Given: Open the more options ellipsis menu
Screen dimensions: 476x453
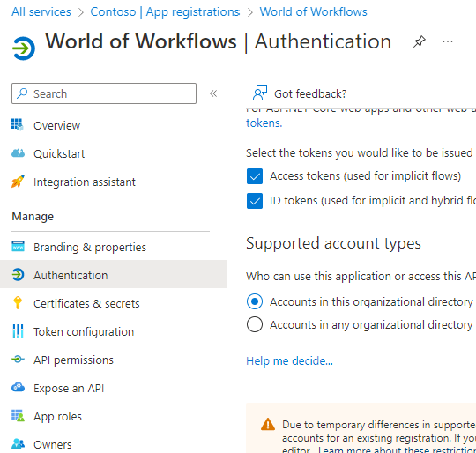Looking at the screenshot, I should [x=448, y=41].
